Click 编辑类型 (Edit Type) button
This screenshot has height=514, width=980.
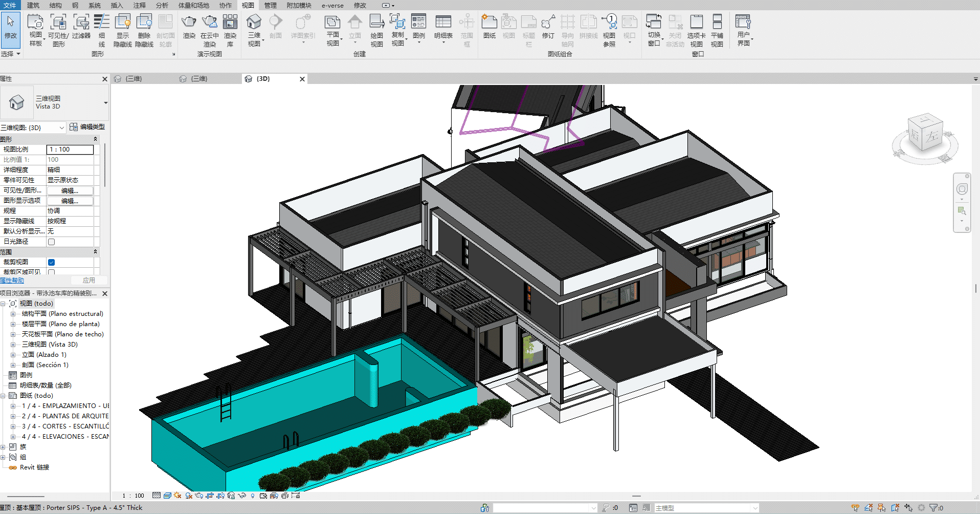coord(87,127)
